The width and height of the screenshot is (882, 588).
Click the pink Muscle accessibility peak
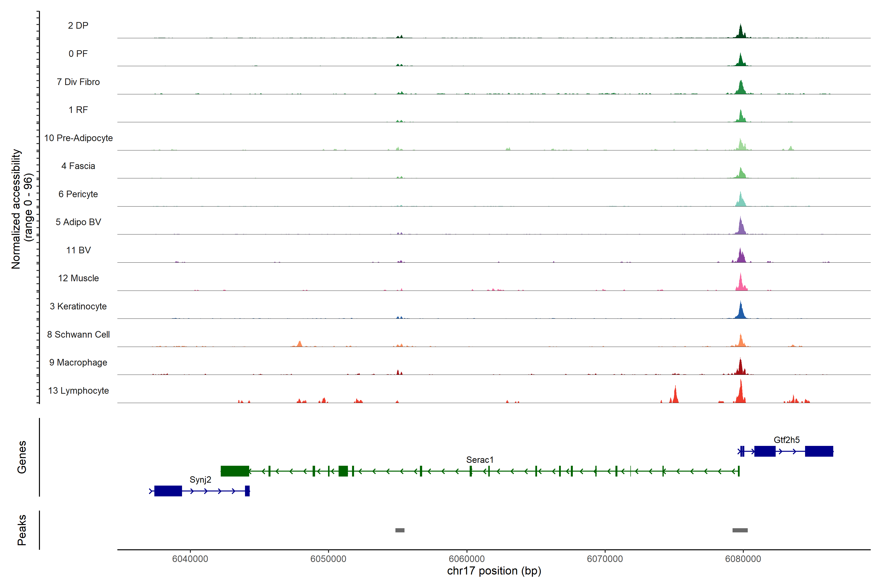[x=741, y=284]
